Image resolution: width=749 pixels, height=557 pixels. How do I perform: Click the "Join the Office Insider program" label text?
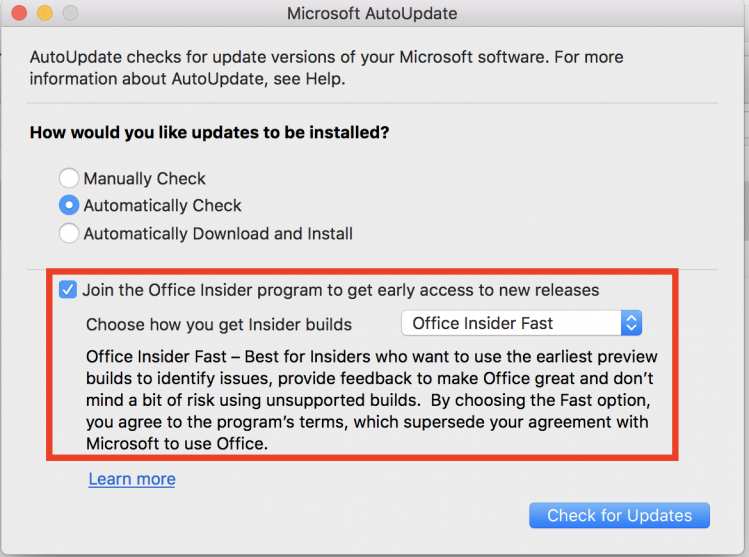pyautogui.click(x=340, y=290)
